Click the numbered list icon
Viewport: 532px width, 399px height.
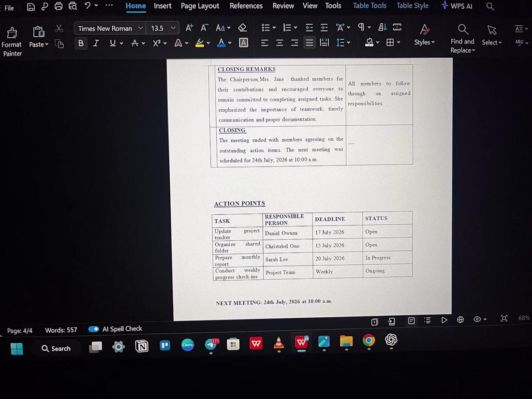pos(287,28)
